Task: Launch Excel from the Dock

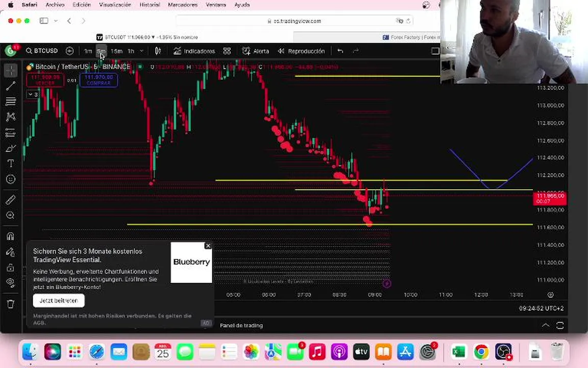Action: click(x=458, y=352)
